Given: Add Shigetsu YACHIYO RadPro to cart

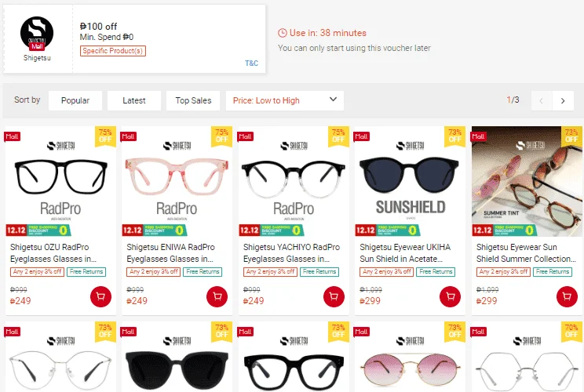Looking at the screenshot, I should tap(334, 296).
